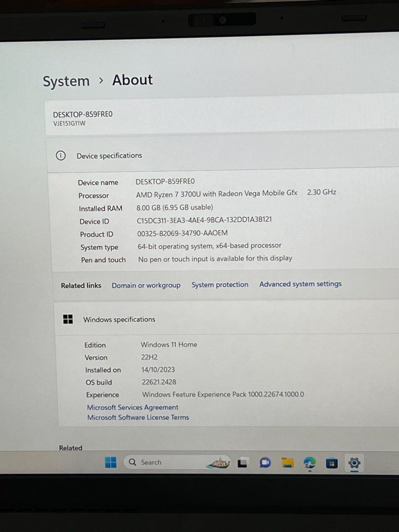399x532 pixels.
Task: Open File Explorer from the taskbar
Action: pyautogui.click(x=287, y=463)
